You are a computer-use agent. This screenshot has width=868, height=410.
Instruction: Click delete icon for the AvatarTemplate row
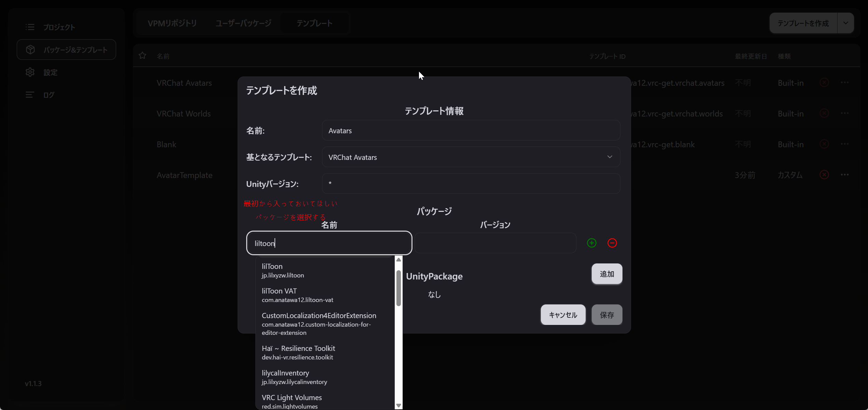click(824, 175)
